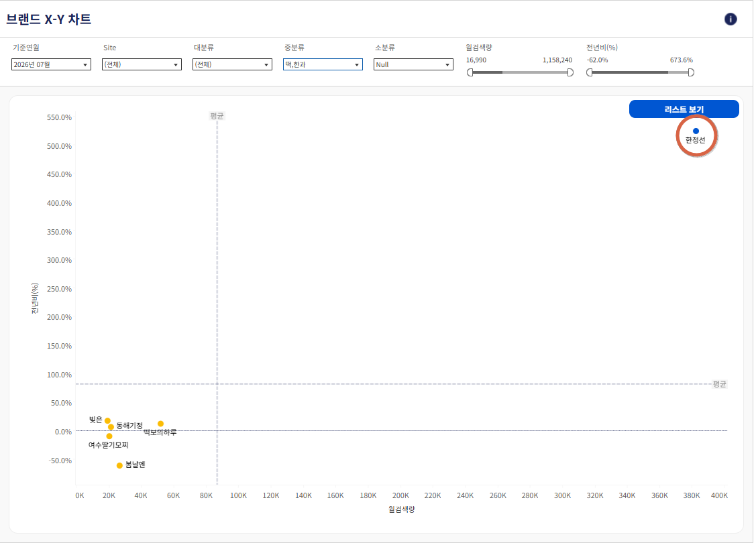Click the 550.0% y-axis tick label

point(59,117)
